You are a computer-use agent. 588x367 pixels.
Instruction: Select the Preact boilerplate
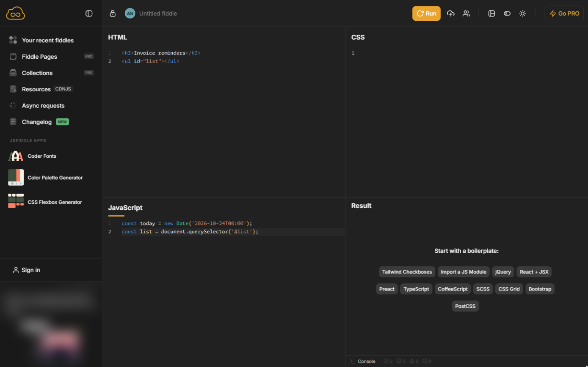coord(386,289)
